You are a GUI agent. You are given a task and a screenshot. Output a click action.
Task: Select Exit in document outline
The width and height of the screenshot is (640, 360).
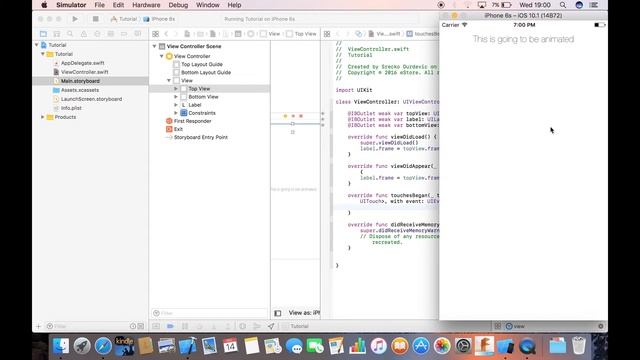(178, 129)
